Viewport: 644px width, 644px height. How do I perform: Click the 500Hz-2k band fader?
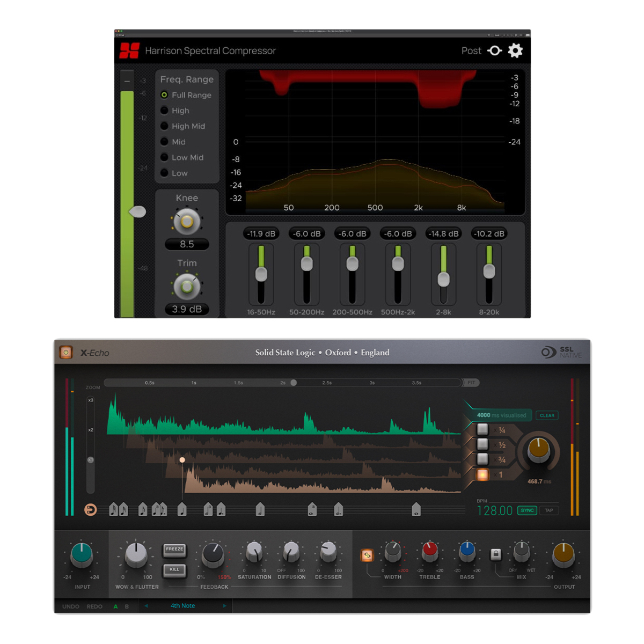point(398,264)
